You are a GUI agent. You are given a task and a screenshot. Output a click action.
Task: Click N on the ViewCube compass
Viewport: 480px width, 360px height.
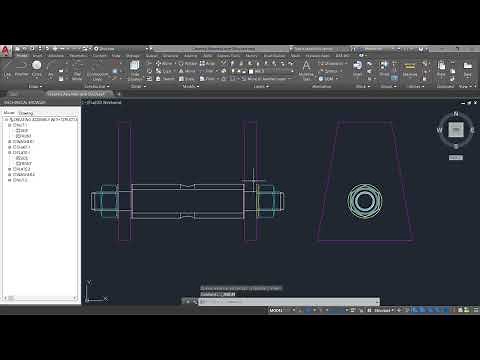456,114
